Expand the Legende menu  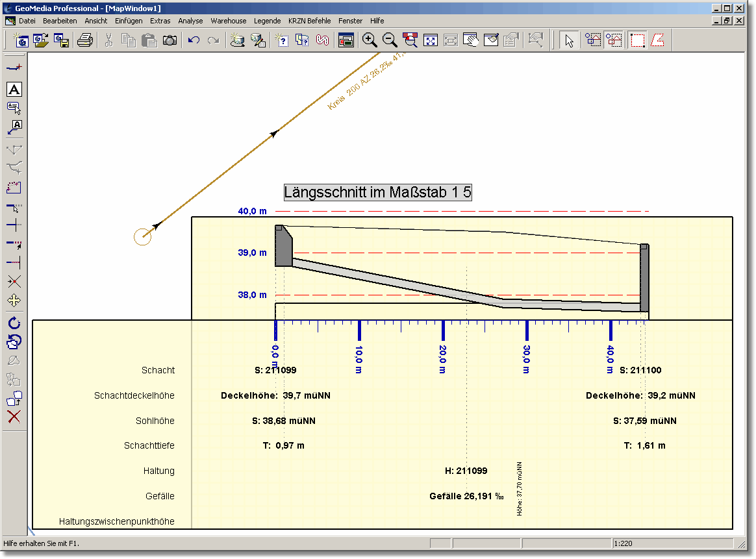[x=267, y=21]
